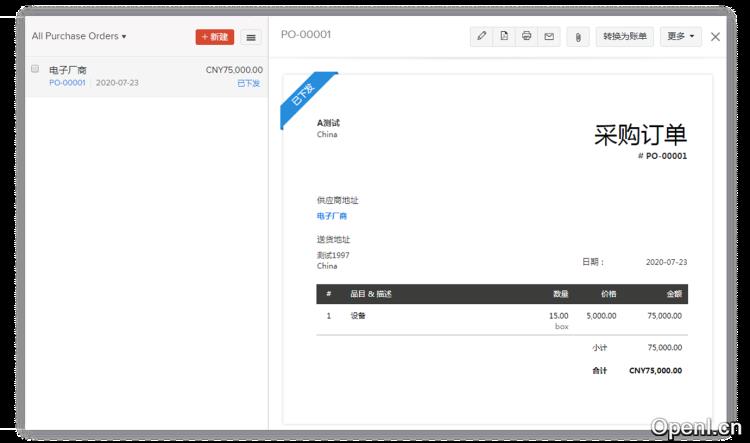This screenshot has height=443, width=750.
Task: Click the red 新建 button
Action: click(x=215, y=37)
